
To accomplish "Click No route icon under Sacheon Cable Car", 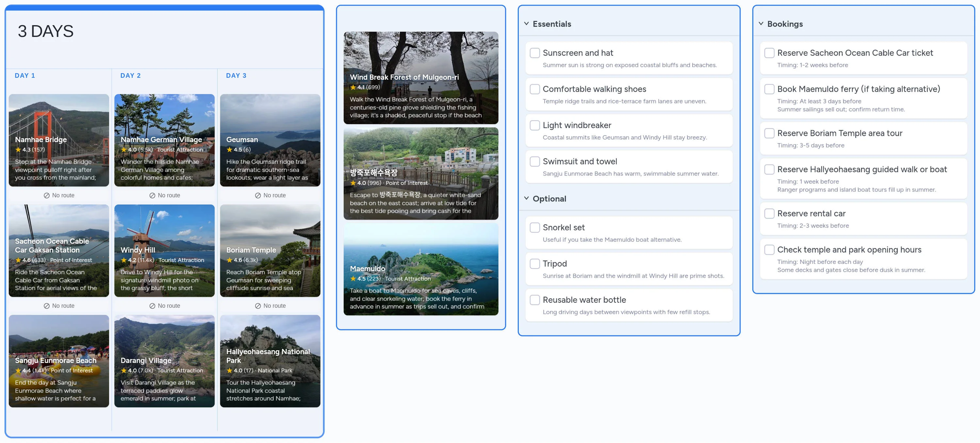I will click(x=46, y=305).
